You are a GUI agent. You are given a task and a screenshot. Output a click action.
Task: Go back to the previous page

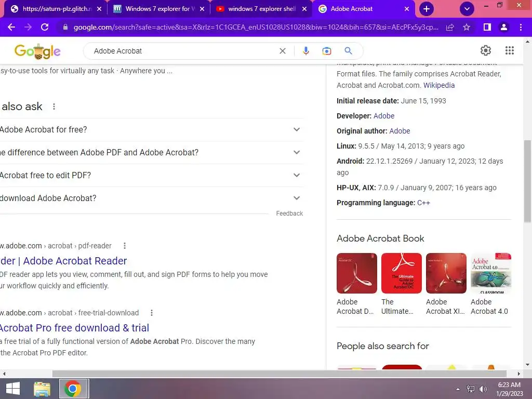click(11, 27)
